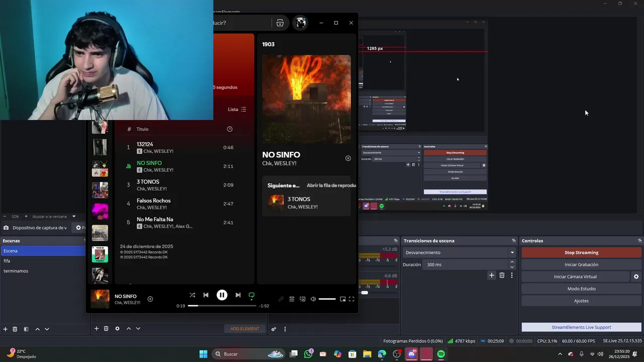Seek on the song progress bar

click(x=222, y=306)
